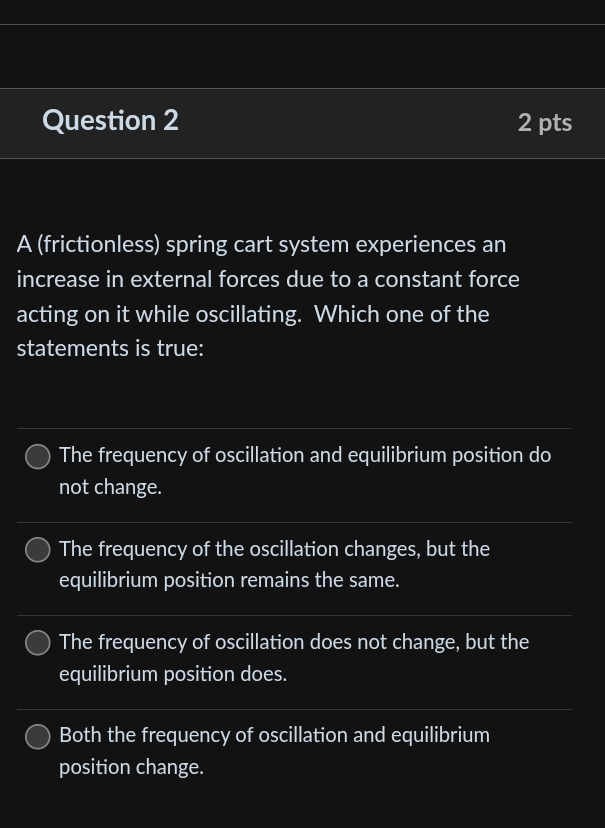Viewport: 605px width, 828px height.
Task: Click 'Both the frequency of oscillation' answer text
Action: [275, 735]
